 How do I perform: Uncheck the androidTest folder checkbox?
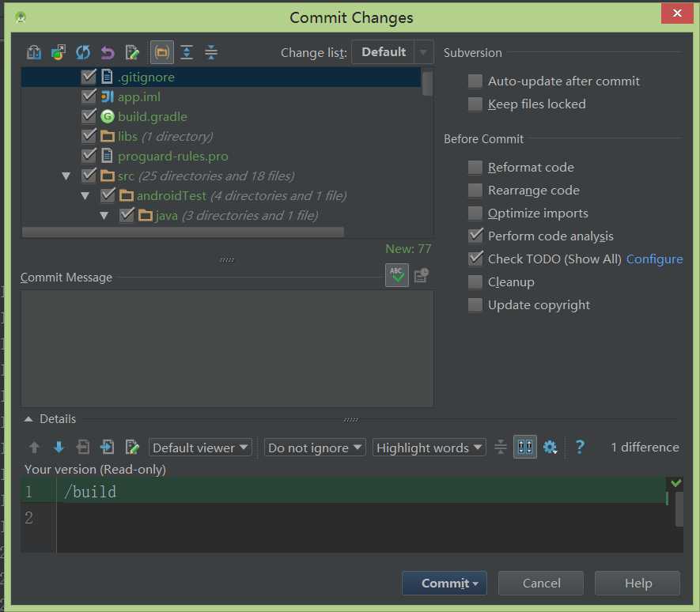coord(108,195)
